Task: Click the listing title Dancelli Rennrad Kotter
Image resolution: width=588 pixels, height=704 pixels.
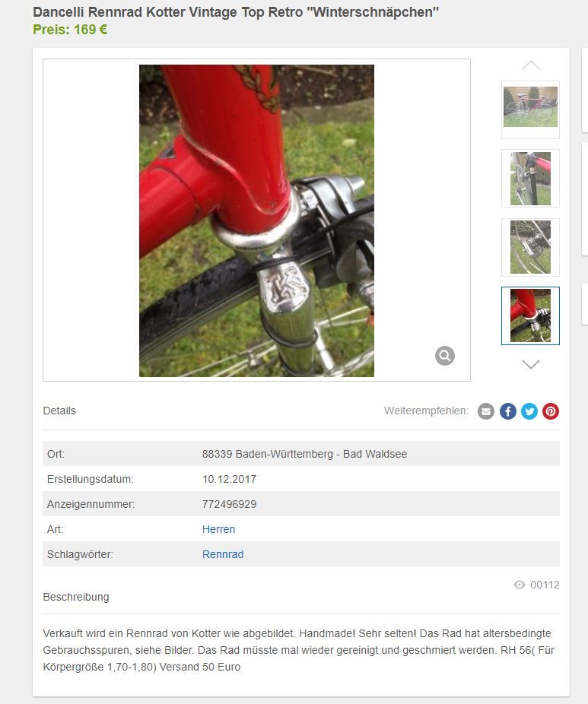Action: 236,12
